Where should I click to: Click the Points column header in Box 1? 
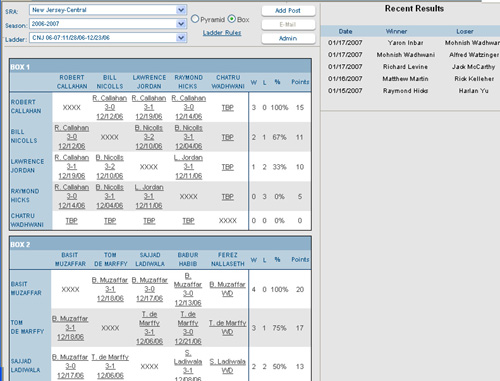(300, 82)
